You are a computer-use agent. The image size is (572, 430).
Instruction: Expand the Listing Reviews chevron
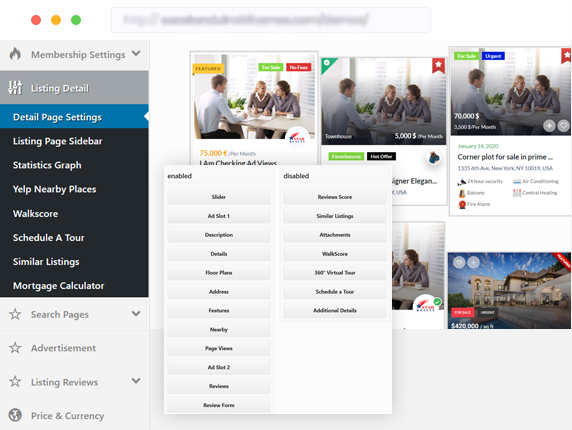136,381
